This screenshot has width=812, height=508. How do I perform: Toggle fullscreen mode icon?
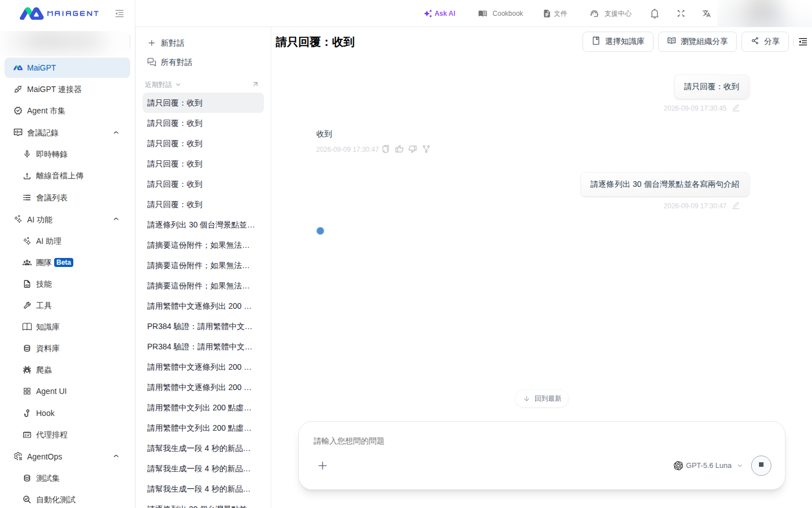coord(681,14)
